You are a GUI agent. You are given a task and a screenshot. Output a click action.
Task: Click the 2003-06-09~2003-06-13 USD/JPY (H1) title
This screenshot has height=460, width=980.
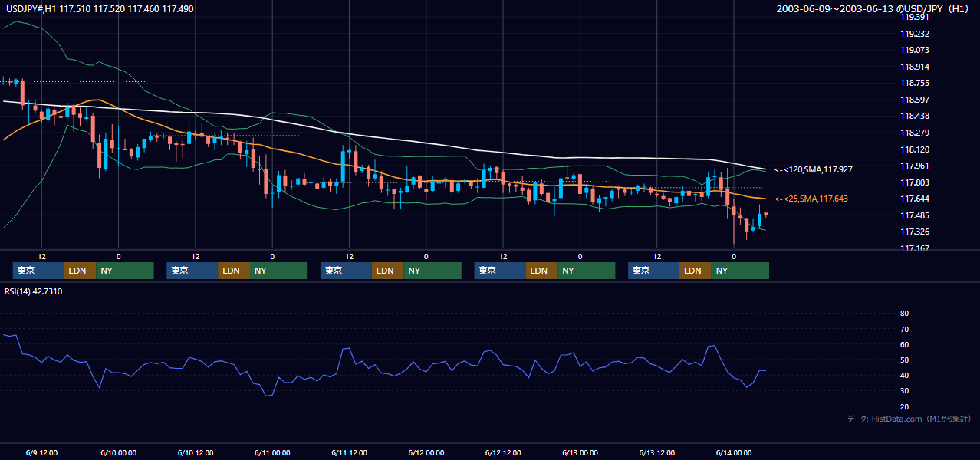(x=874, y=8)
